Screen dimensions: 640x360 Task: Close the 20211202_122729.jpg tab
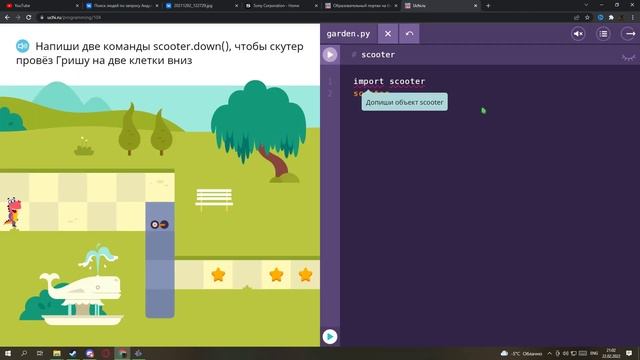click(x=236, y=6)
